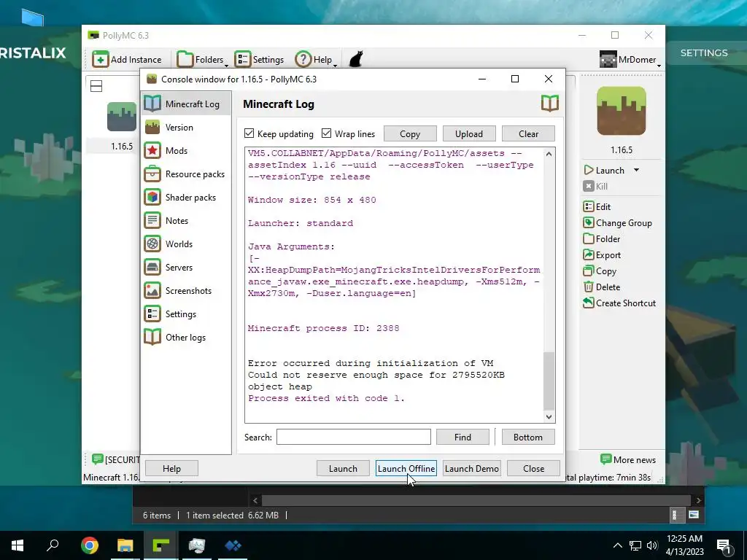
Task: Click the Export instance icon
Action: point(589,254)
